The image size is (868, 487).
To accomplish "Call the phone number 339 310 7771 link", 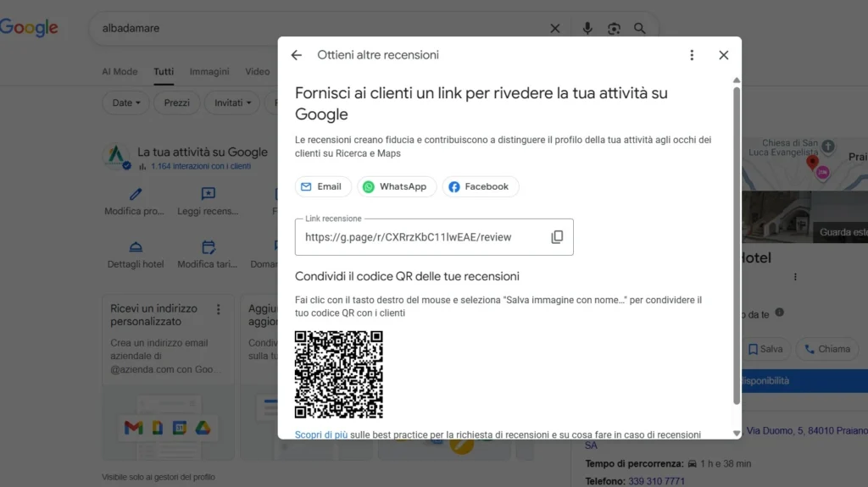I will point(656,481).
